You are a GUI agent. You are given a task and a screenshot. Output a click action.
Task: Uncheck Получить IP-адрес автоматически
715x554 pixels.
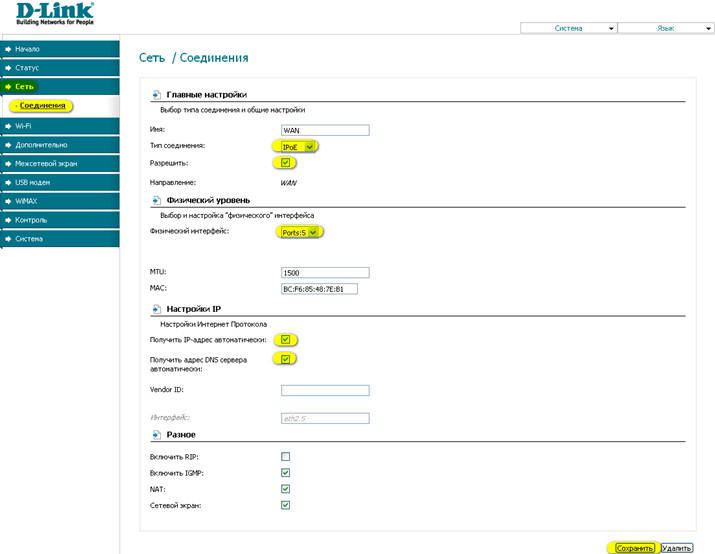pyautogui.click(x=286, y=340)
